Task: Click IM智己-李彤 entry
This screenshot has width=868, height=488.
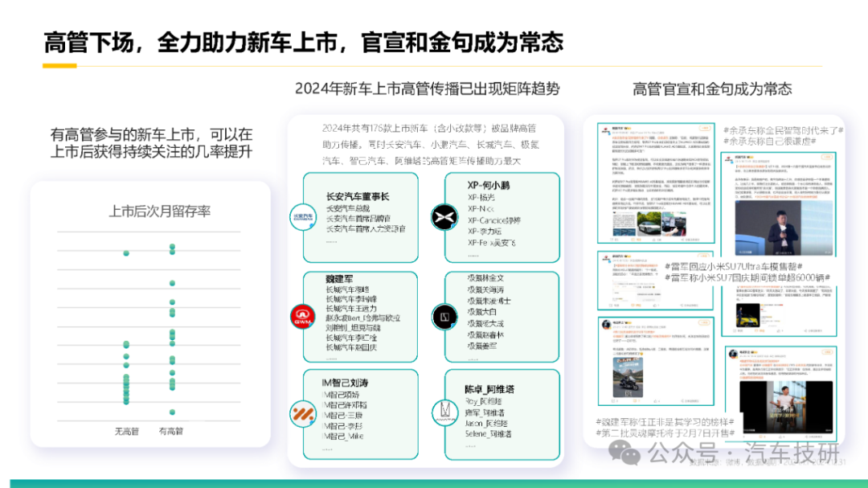Action: (342, 426)
